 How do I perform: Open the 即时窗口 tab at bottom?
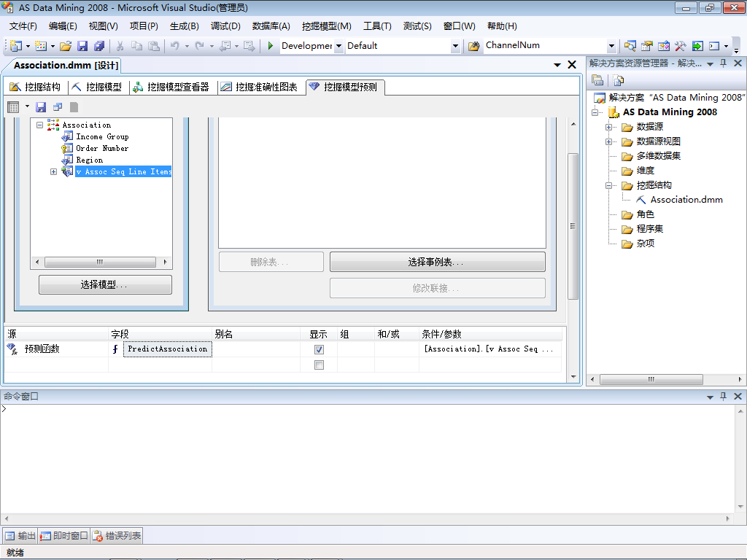(64, 536)
